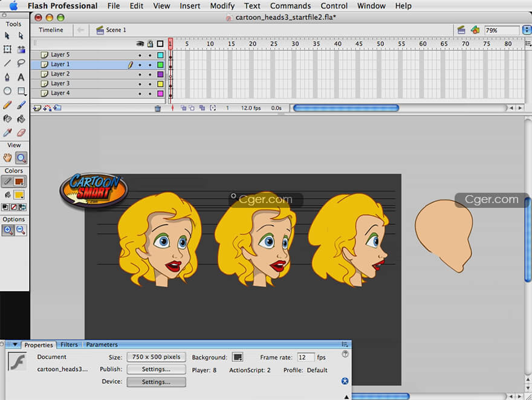Open the timeline frame view menu
The image size is (532, 400).
pos(528,44)
